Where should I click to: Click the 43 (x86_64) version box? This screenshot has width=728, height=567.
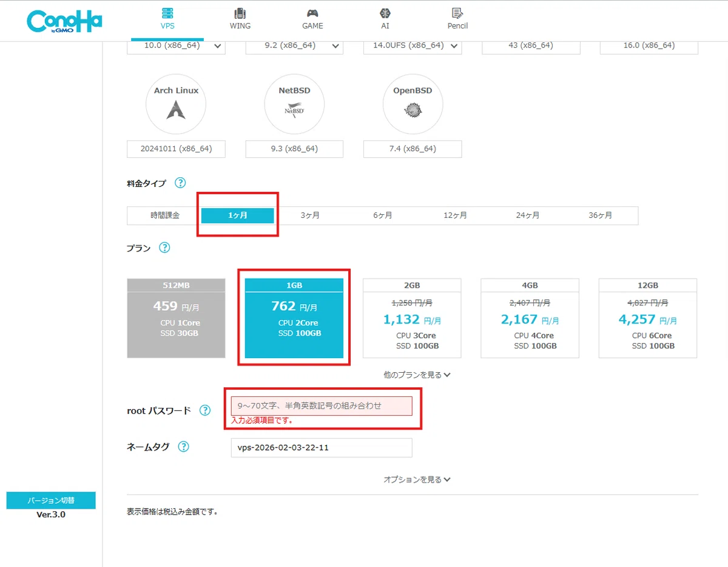point(531,46)
